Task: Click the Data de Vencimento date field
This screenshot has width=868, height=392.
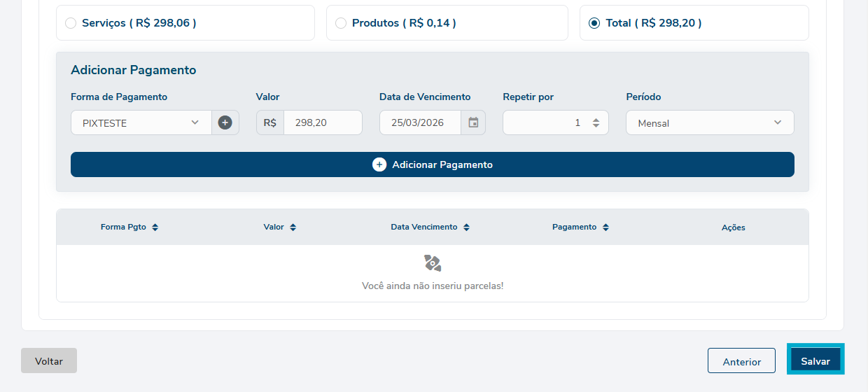Action: click(420, 122)
